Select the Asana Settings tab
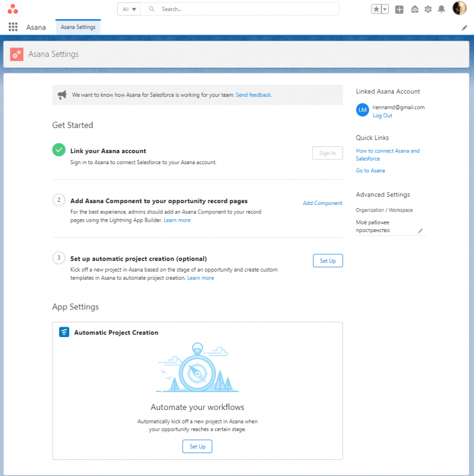 pos(78,27)
